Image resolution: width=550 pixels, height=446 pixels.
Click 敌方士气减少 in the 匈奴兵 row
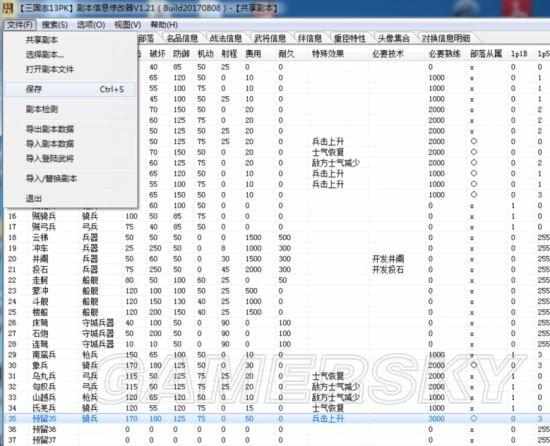click(336, 387)
